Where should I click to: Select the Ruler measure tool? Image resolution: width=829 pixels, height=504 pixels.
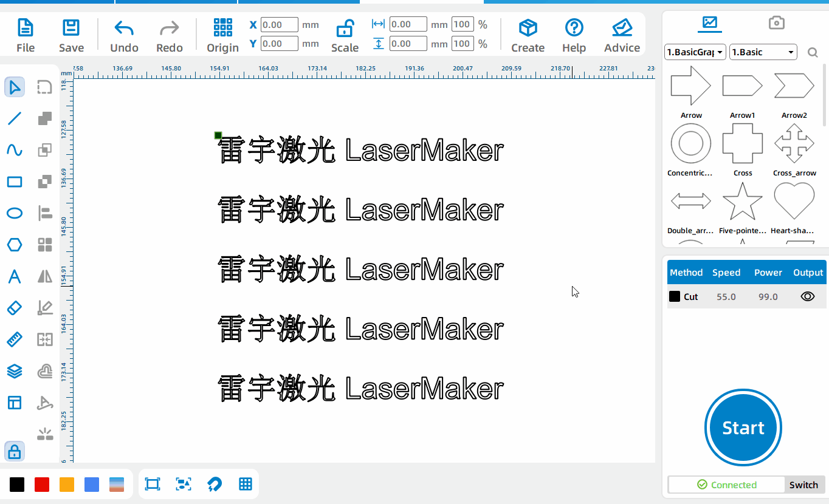point(15,339)
